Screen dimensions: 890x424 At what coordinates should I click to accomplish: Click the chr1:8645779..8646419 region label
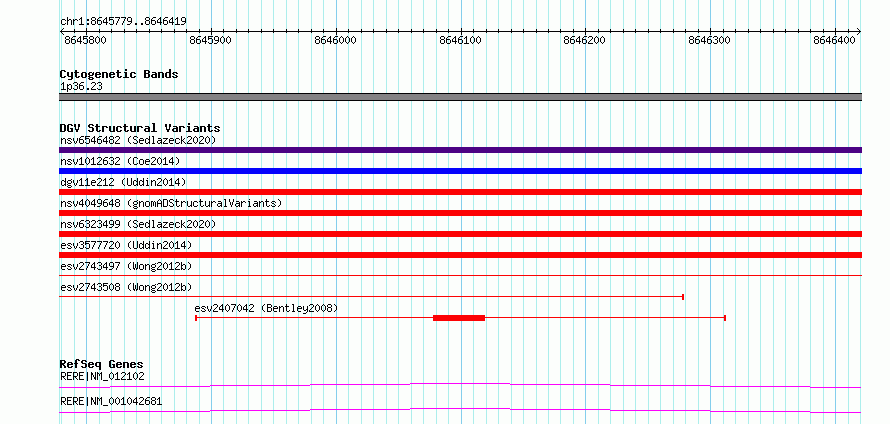coord(123,21)
